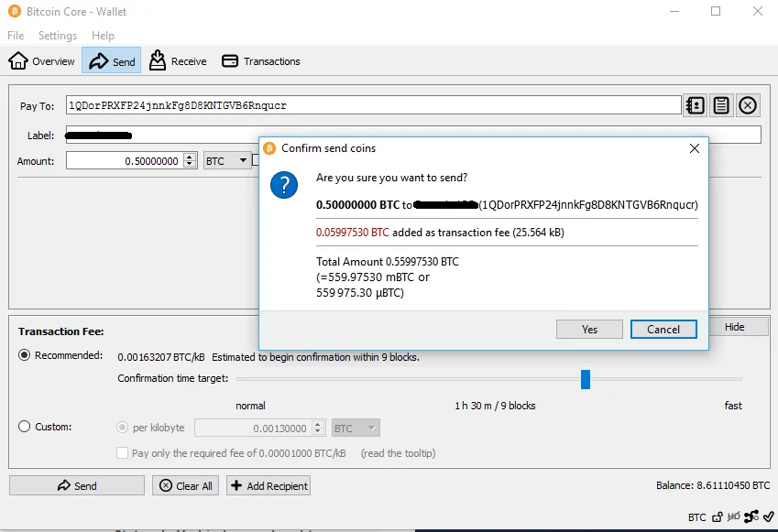Open the address book icon beside Pay To
The height and width of the screenshot is (532, 778).
[696, 105]
